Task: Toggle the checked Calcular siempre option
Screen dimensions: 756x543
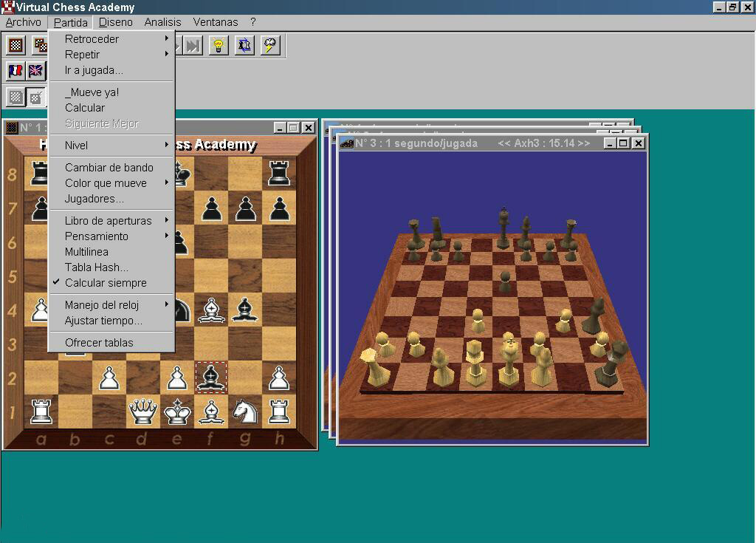Action: tap(106, 283)
